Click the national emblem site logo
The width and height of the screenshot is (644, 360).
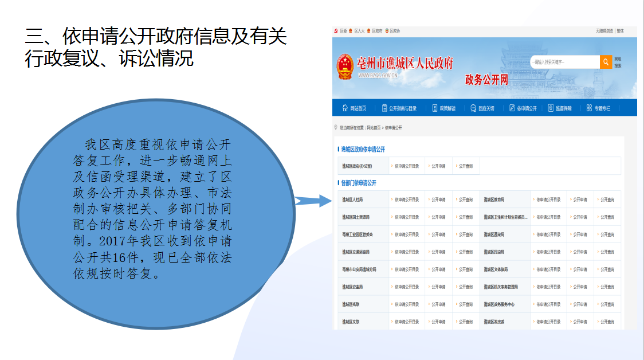pyautogui.click(x=345, y=66)
